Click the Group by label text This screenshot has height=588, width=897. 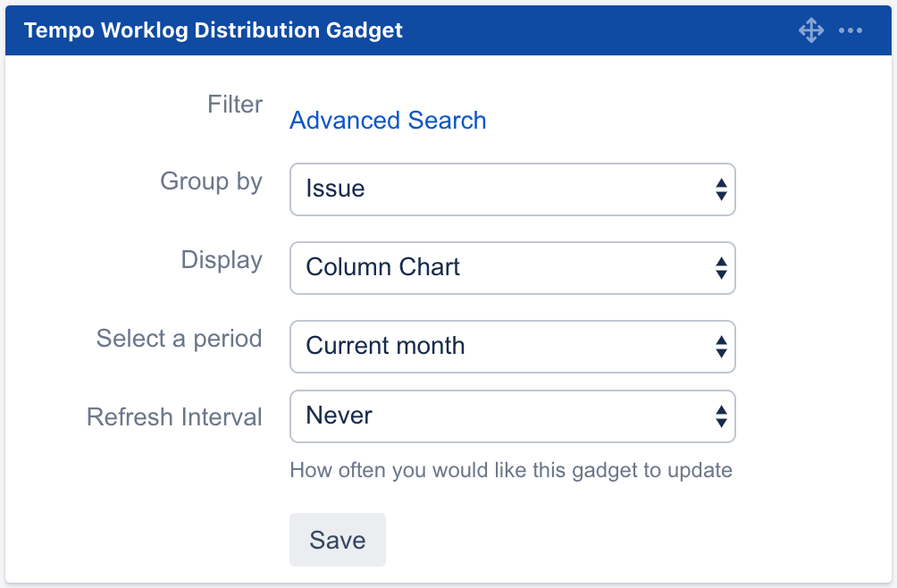point(211,182)
